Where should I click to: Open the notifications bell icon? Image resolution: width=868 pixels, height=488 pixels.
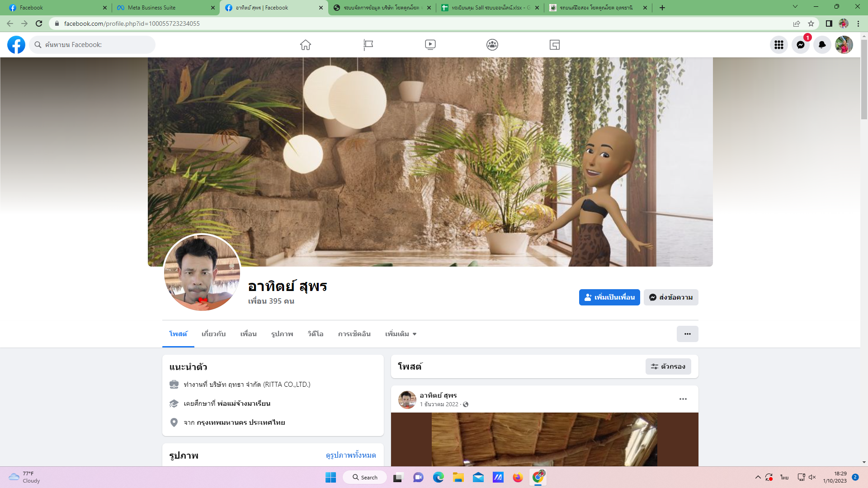822,45
